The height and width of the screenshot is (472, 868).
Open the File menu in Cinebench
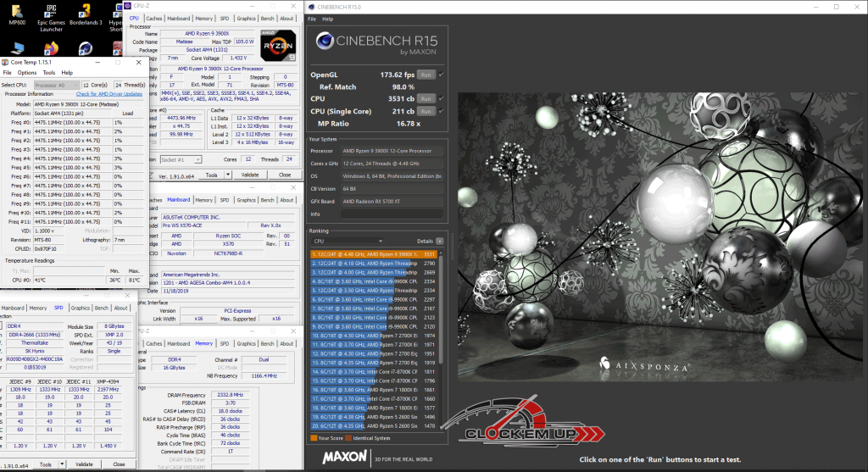(312, 18)
